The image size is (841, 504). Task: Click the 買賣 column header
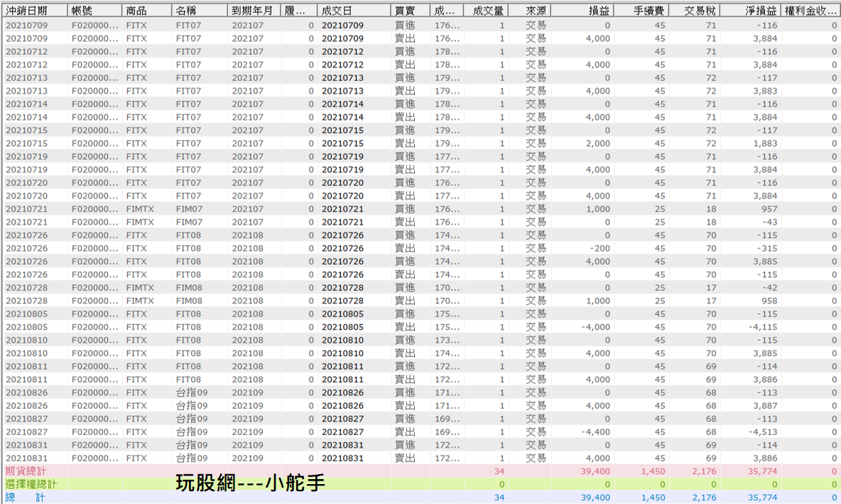[x=411, y=10]
